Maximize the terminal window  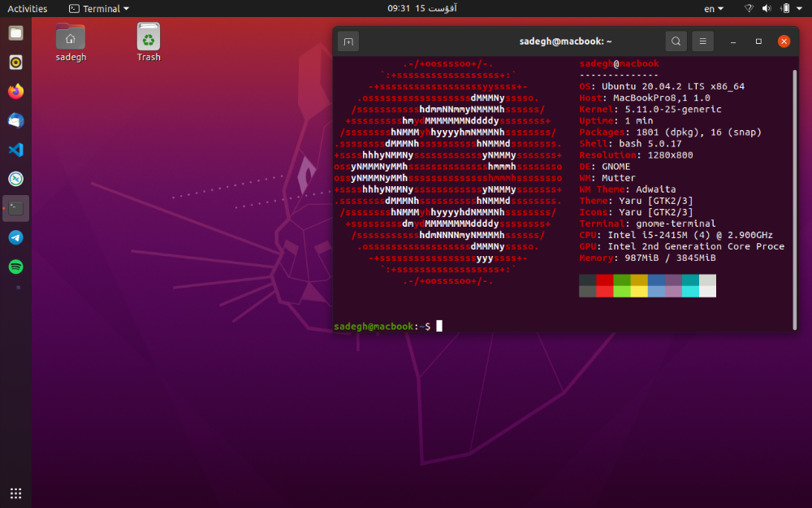coord(758,41)
